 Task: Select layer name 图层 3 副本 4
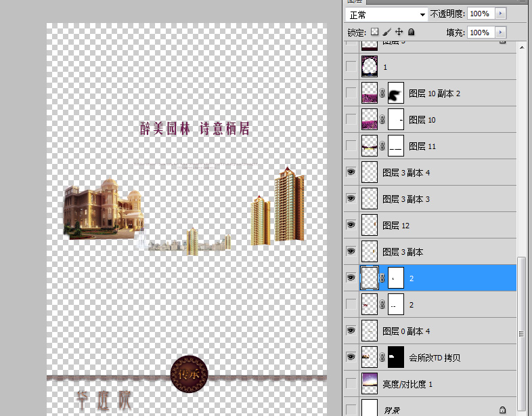[406, 173]
